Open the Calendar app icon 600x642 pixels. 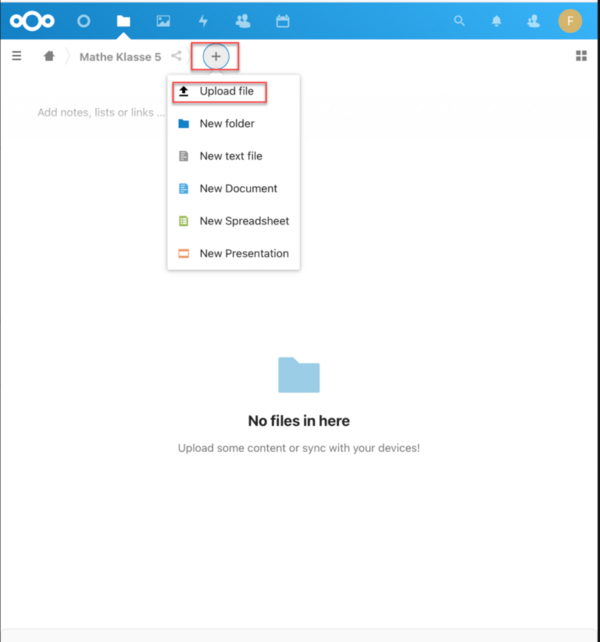[x=283, y=21]
